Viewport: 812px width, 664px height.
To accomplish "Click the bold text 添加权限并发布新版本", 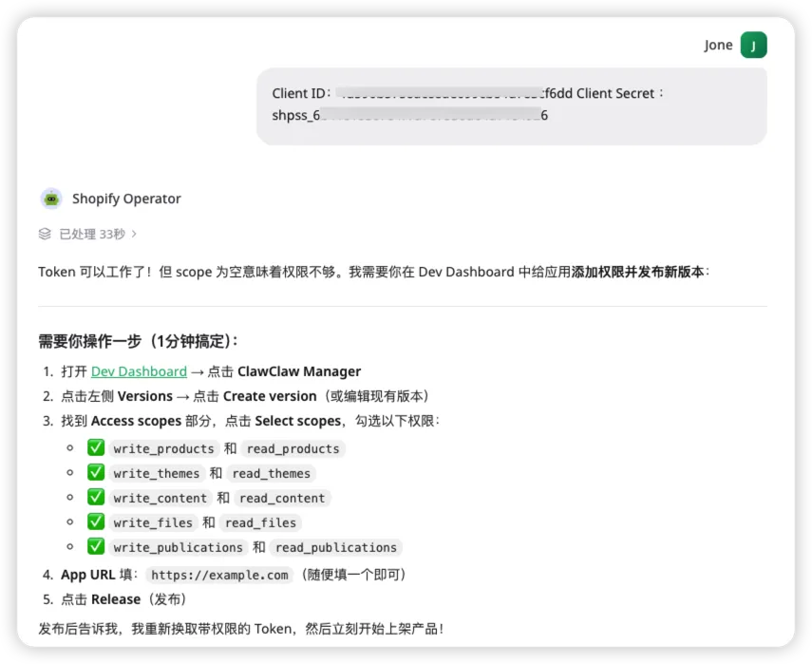I will [637, 272].
